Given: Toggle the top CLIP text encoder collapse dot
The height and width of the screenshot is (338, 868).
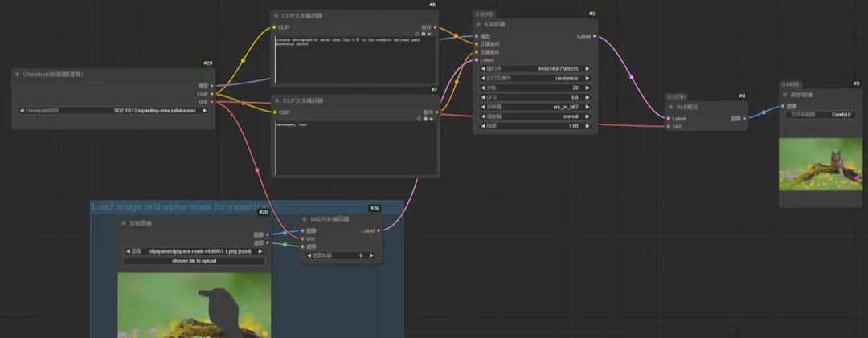Looking at the screenshot, I should pyautogui.click(x=276, y=15).
